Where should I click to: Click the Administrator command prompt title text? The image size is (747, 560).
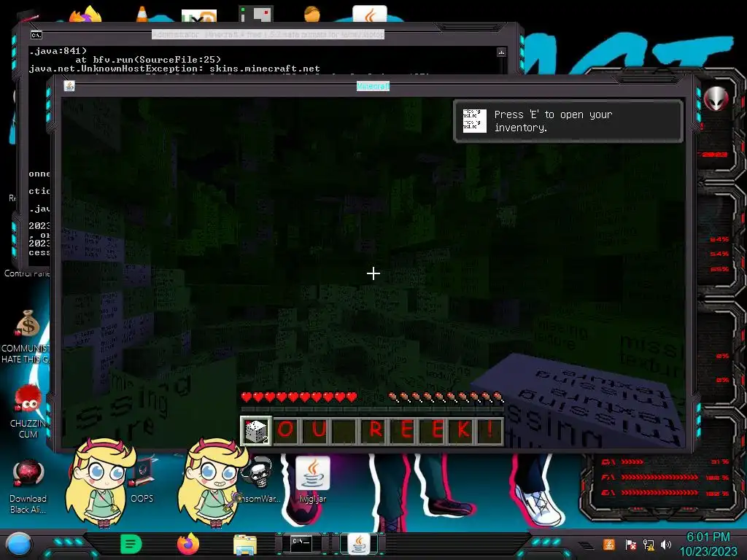click(x=268, y=34)
